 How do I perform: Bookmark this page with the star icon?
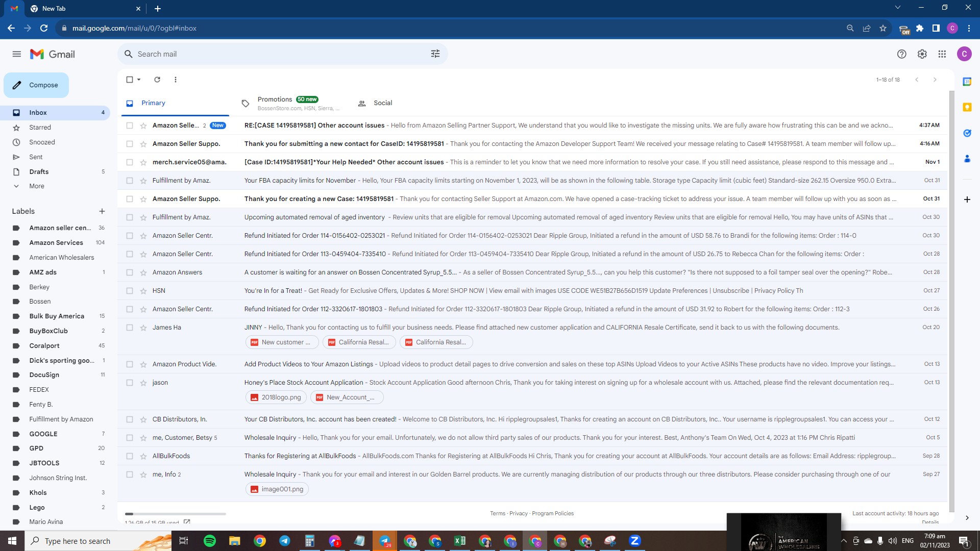pyautogui.click(x=883, y=28)
